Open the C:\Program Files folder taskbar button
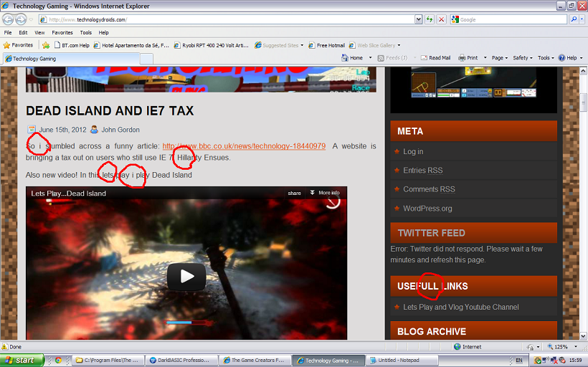The image size is (588, 367). coord(108,361)
